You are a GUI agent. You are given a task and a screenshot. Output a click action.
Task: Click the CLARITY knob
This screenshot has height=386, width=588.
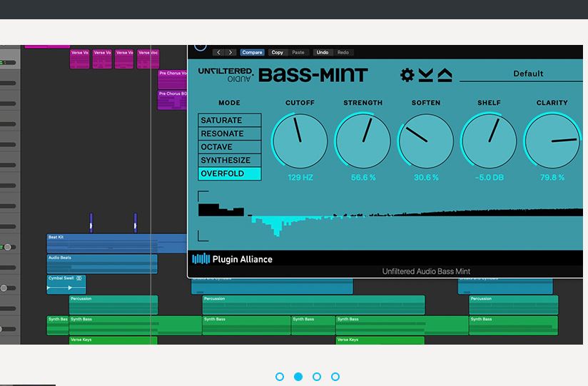552,141
